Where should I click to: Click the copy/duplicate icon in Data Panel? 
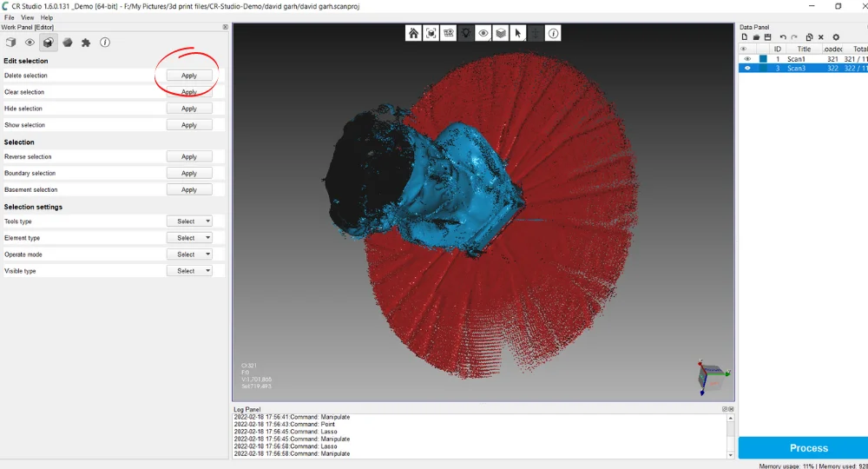tap(809, 37)
